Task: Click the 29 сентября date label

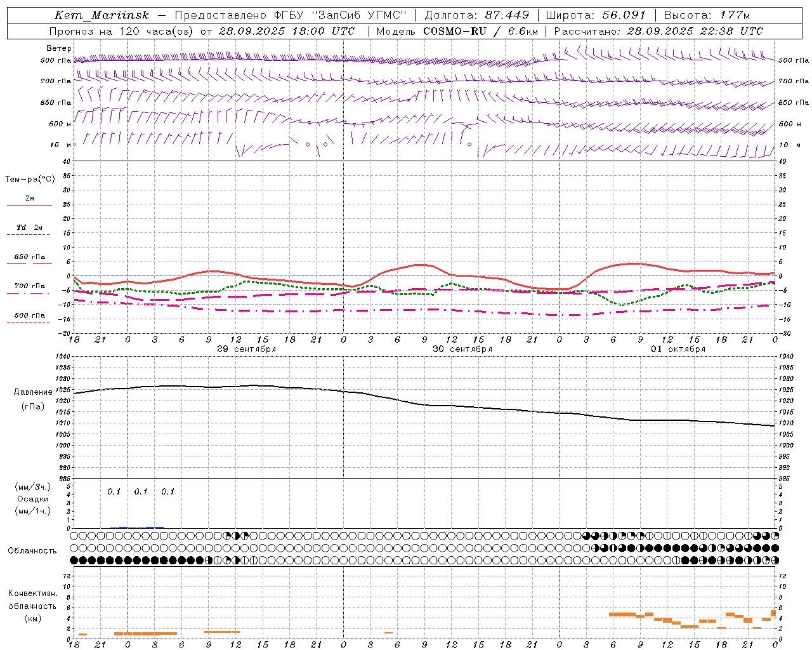Action: coord(246,349)
